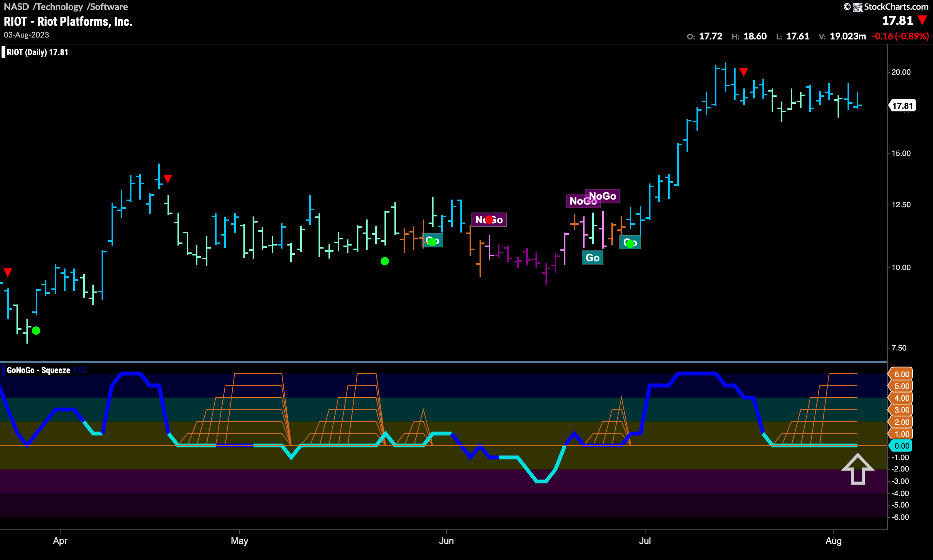Click the orange 3.00 squeeze level tag
This screenshot has height=560, width=933.
click(x=901, y=410)
